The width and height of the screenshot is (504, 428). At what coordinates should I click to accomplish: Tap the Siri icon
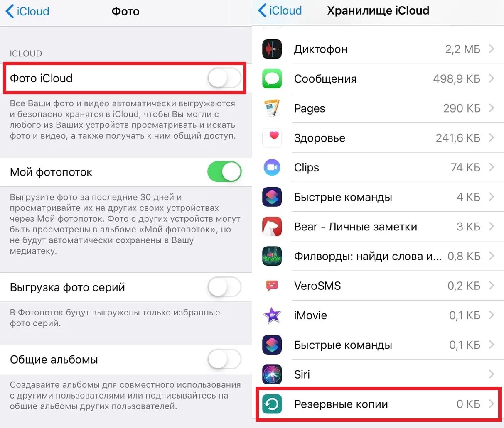(272, 374)
